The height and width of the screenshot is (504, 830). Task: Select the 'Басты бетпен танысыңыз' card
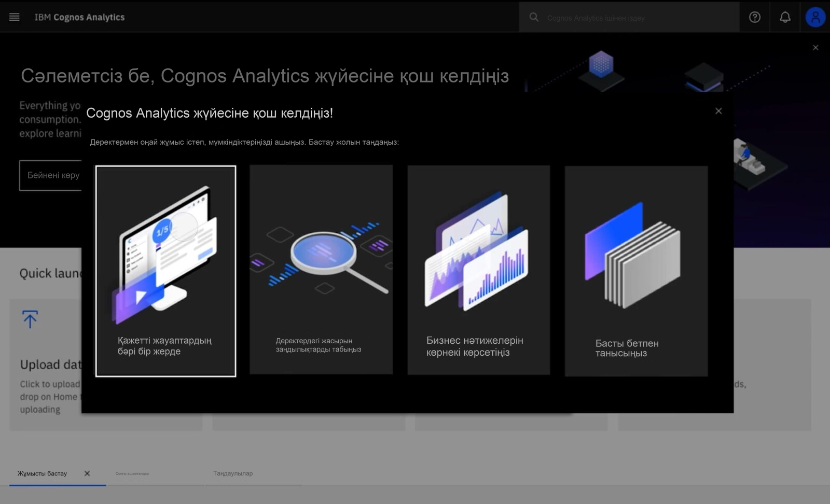click(x=636, y=271)
